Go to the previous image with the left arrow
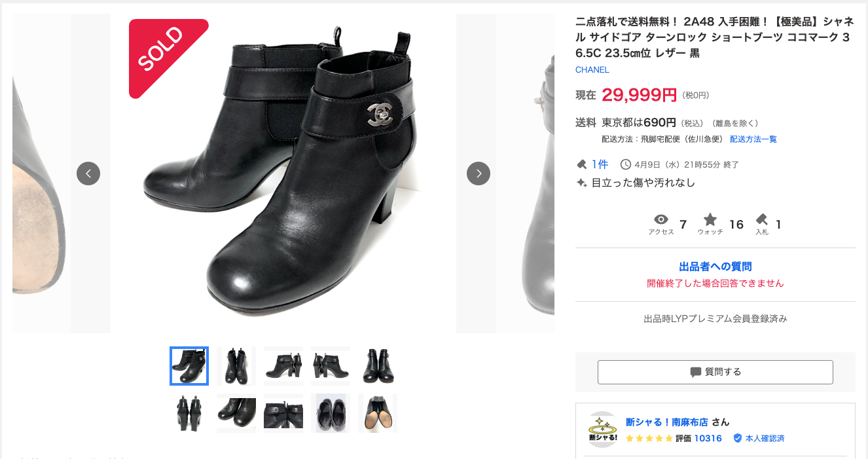The width and height of the screenshot is (868, 459). click(x=88, y=174)
